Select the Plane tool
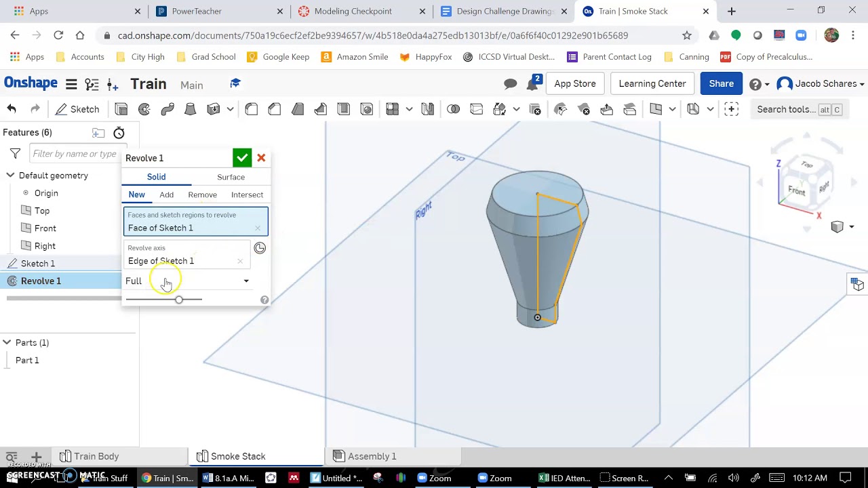This screenshot has width=868, height=488. pos(656,109)
